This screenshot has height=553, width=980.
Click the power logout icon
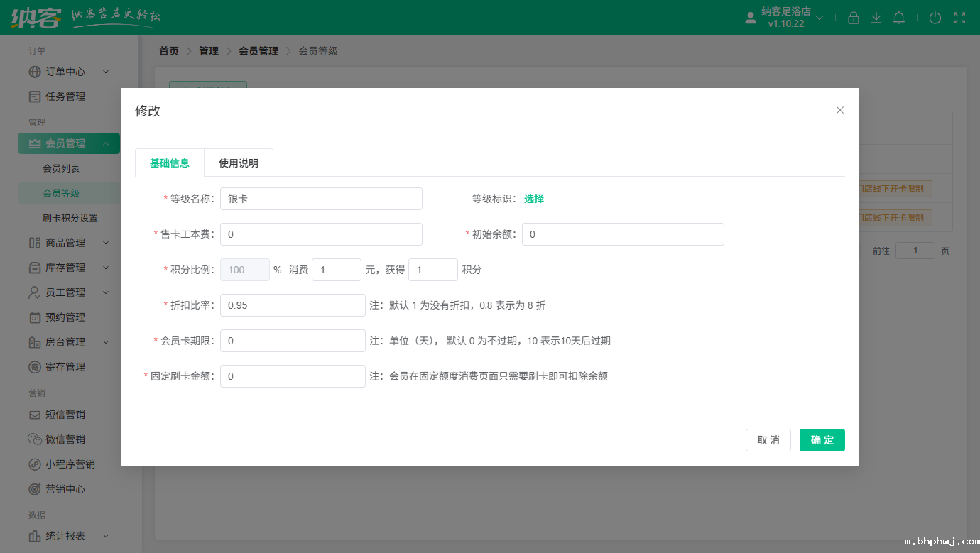(x=935, y=18)
